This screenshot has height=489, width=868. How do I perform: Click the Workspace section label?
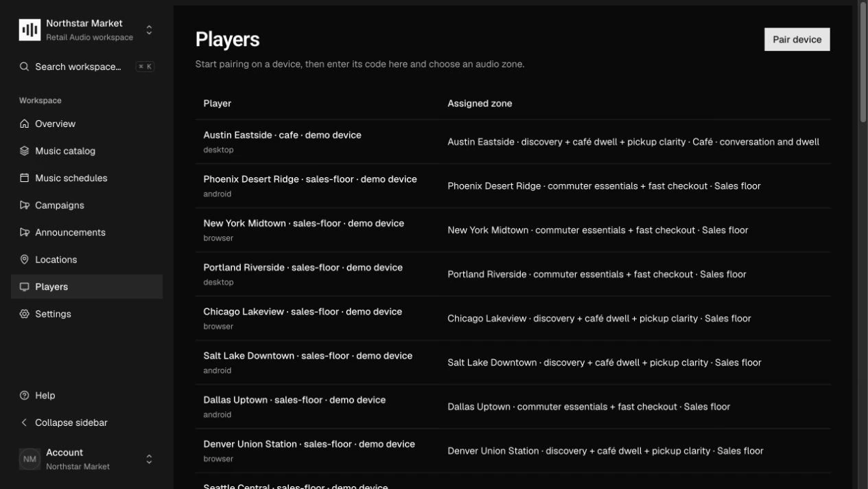coord(40,100)
